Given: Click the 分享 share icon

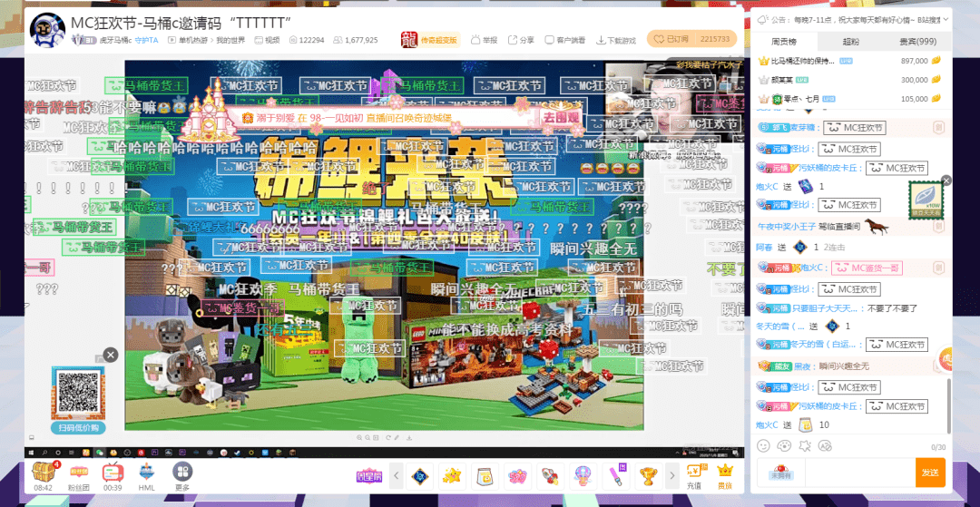Looking at the screenshot, I should [521, 40].
